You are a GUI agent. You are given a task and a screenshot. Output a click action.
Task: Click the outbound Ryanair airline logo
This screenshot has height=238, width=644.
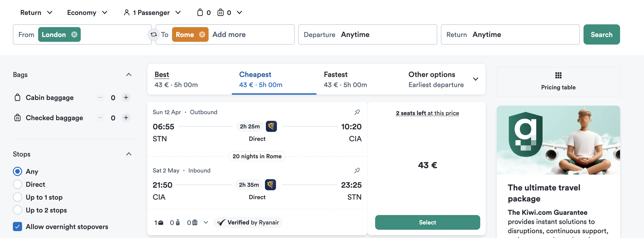[271, 126]
